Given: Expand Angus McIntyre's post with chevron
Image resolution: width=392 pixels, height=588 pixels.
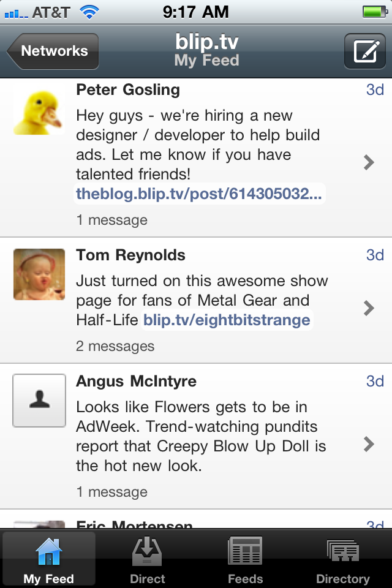Looking at the screenshot, I should point(369,443).
